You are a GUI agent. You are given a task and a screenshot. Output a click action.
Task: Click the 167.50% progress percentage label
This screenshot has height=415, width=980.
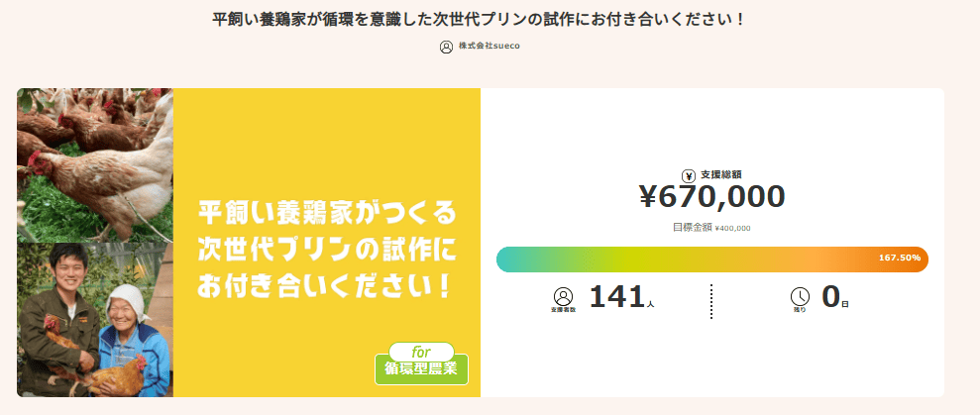coord(900,259)
